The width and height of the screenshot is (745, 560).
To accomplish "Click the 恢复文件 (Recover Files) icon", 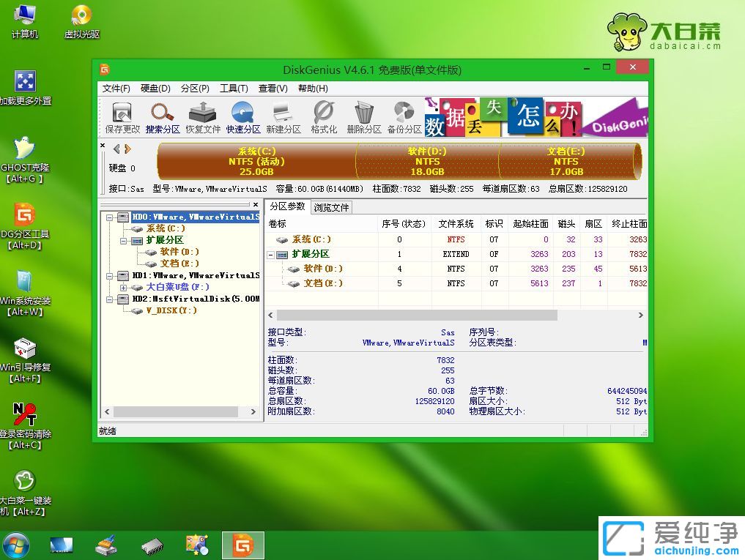I will [x=203, y=116].
